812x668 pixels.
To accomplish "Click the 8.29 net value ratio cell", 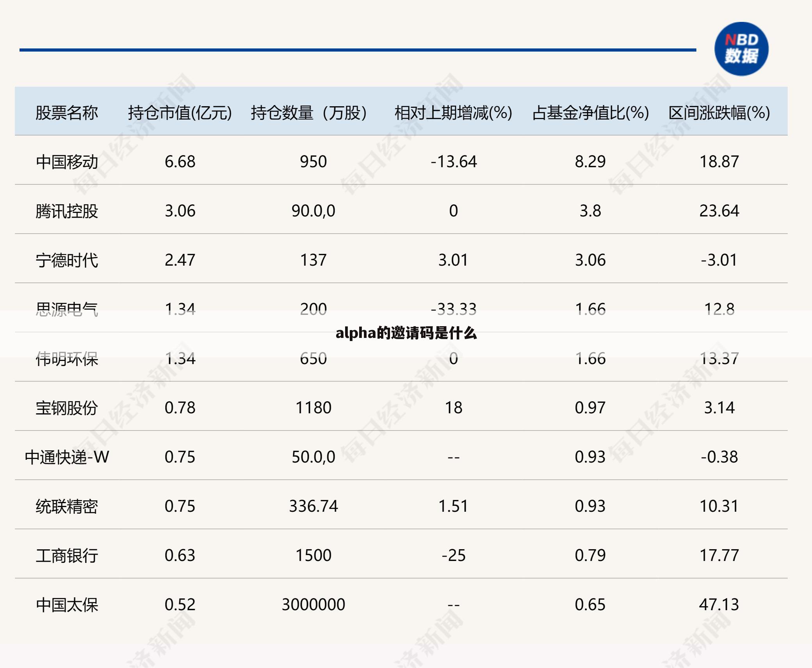I will tap(590, 162).
